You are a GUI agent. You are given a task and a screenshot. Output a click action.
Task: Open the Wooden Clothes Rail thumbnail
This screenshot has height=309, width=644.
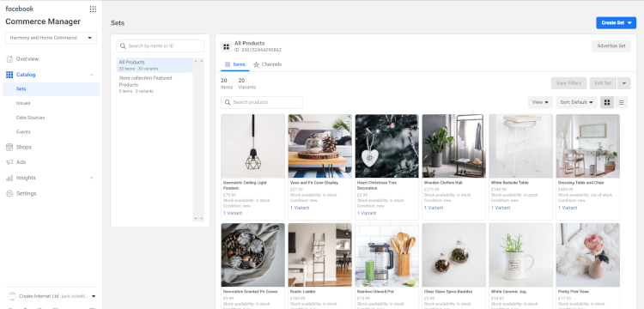coord(454,146)
